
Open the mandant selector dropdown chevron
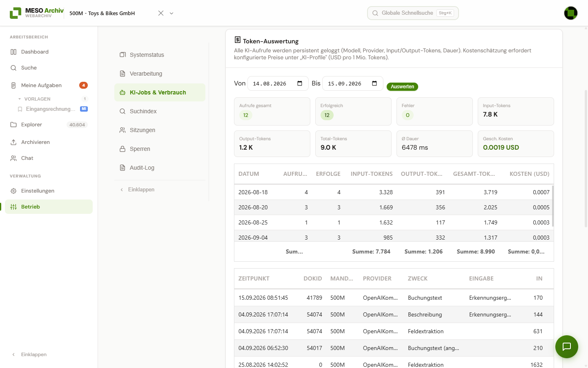pyautogui.click(x=171, y=13)
